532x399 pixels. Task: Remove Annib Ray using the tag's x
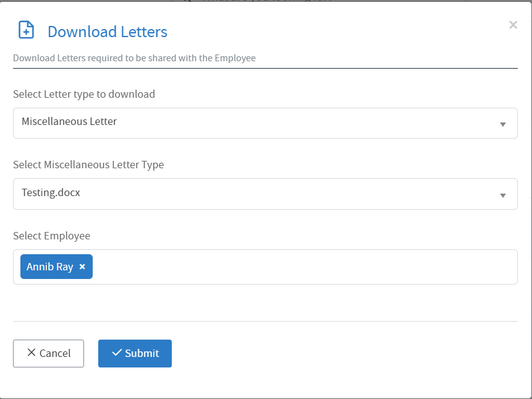tap(82, 267)
